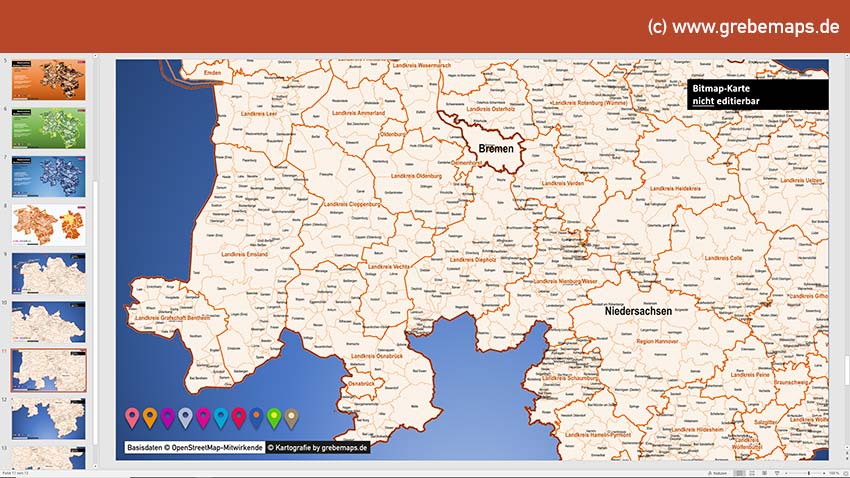This screenshot has height=478, width=850.
Task: Open slide 7 blue map thumbnail
Action: tap(49, 177)
